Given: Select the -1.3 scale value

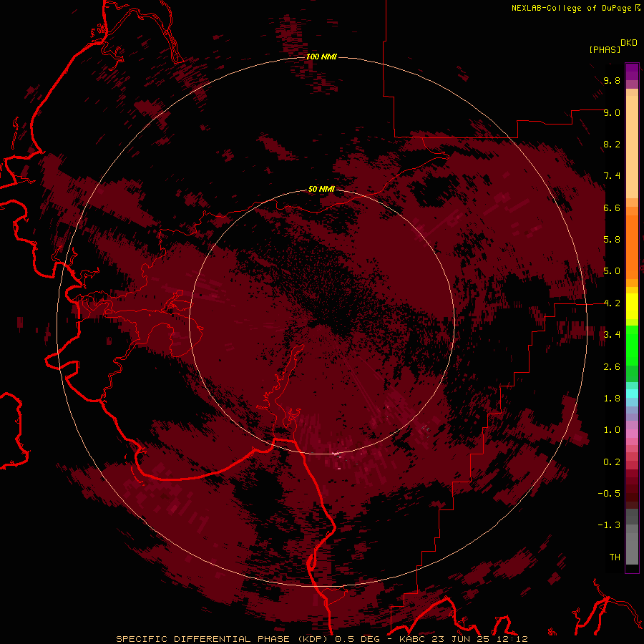Looking at the screenshot, I should (x=609, y=525).
